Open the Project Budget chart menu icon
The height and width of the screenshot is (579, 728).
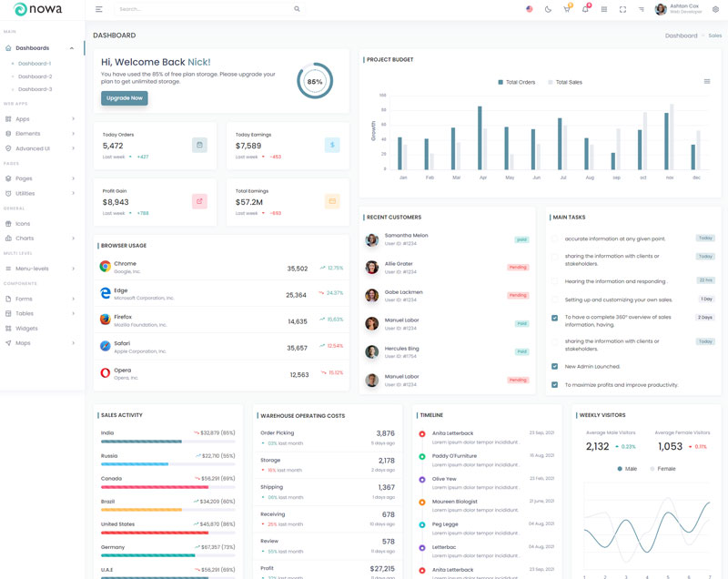click(707, 82)
